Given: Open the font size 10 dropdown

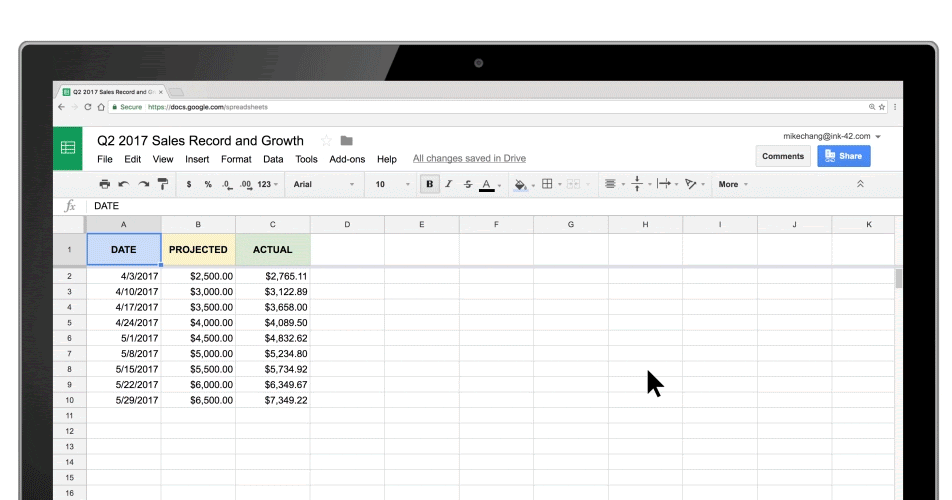Looking at the screenshot, I should point(392,184).
